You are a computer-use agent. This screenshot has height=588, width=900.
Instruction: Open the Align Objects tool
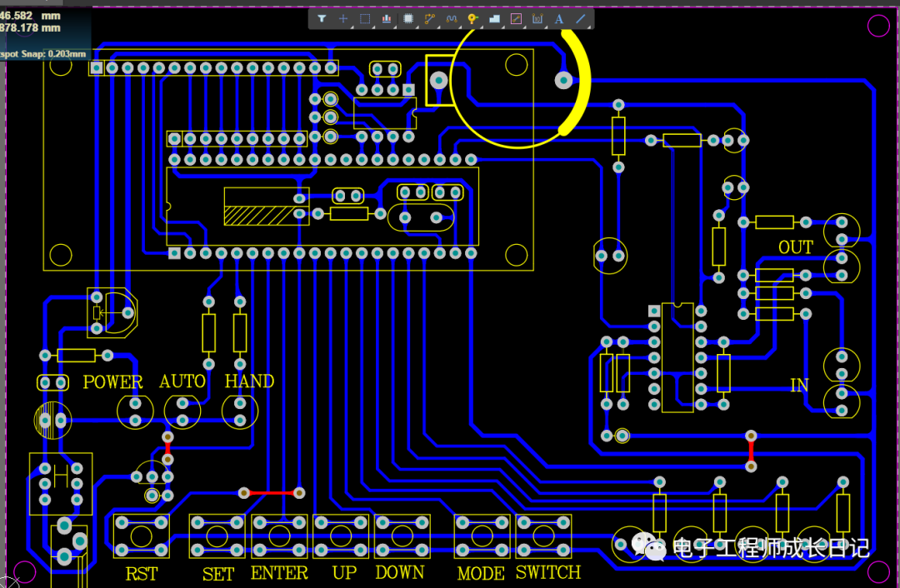[x=387, y=19]
